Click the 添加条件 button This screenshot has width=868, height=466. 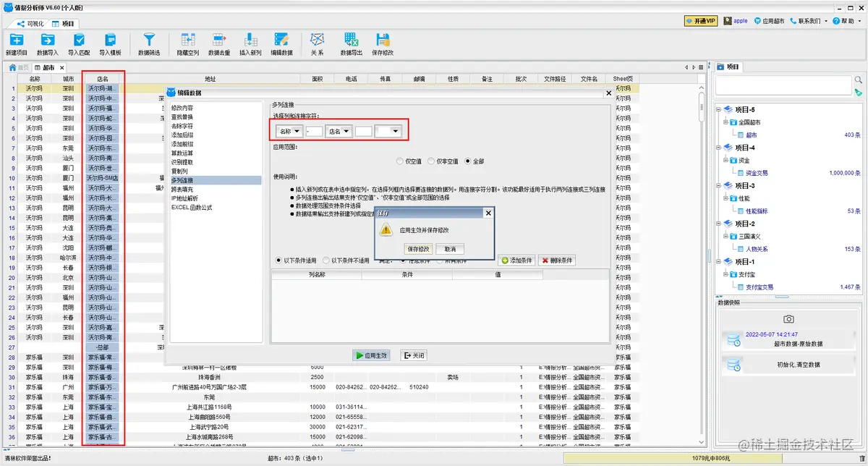pyautogui.click(x=516, y=260)
